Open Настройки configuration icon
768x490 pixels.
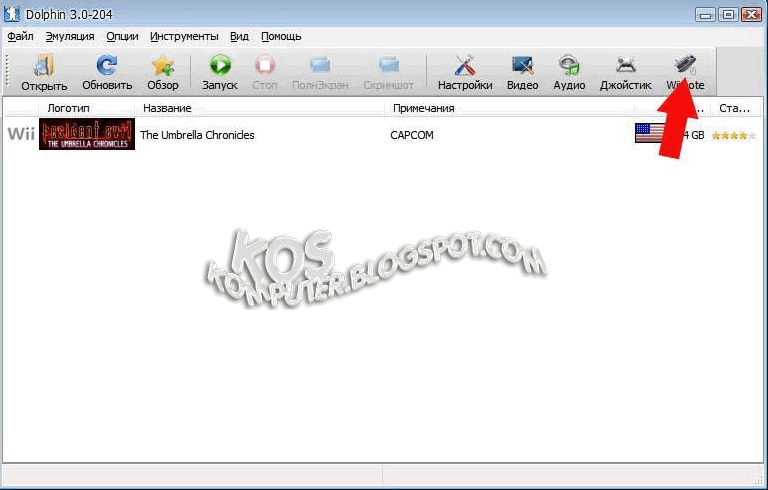465,73
